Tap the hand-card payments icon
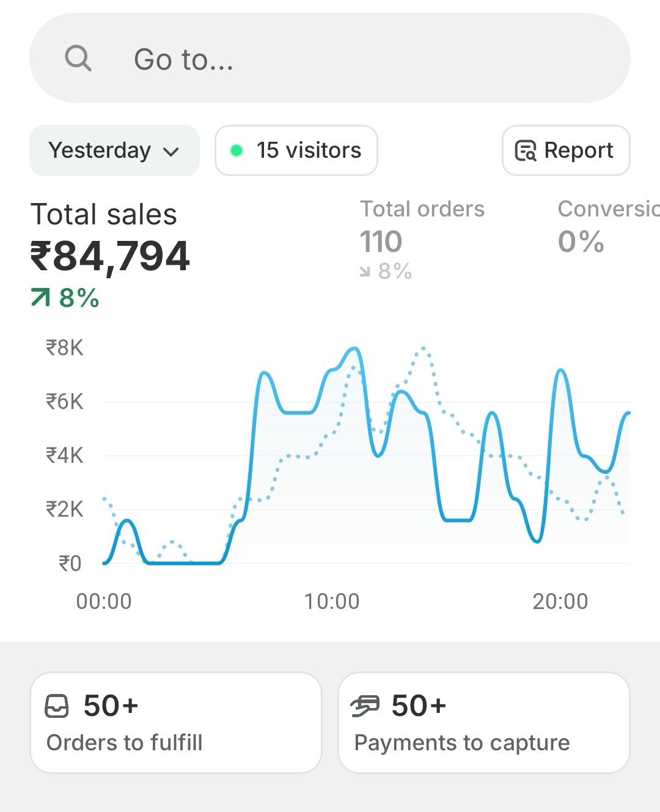The height and width of the screenshot is (812, 660). 365,706
